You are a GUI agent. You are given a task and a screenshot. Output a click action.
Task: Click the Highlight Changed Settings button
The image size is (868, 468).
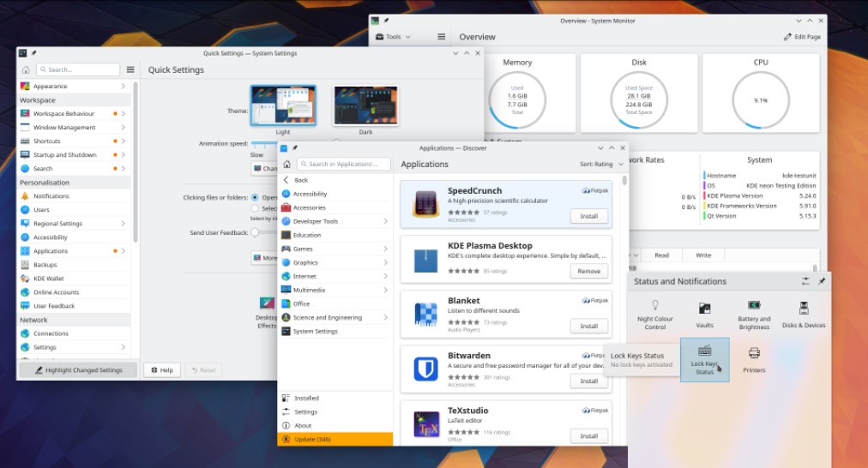coord(78,370)
